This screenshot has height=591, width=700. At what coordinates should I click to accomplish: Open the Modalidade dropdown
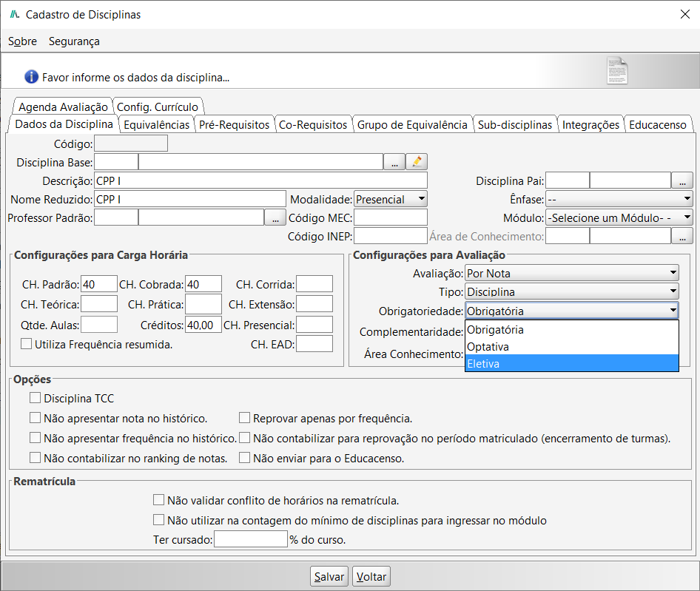pyautogui.click(x=390, y=199)
